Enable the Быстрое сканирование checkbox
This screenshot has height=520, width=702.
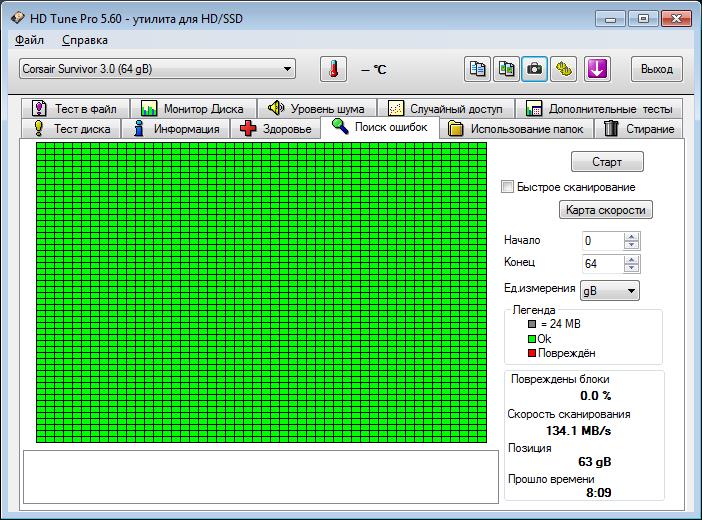(x=508, y=187)
